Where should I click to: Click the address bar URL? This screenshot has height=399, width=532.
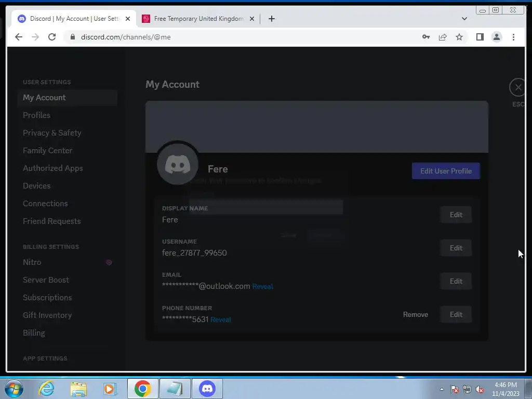126,37
